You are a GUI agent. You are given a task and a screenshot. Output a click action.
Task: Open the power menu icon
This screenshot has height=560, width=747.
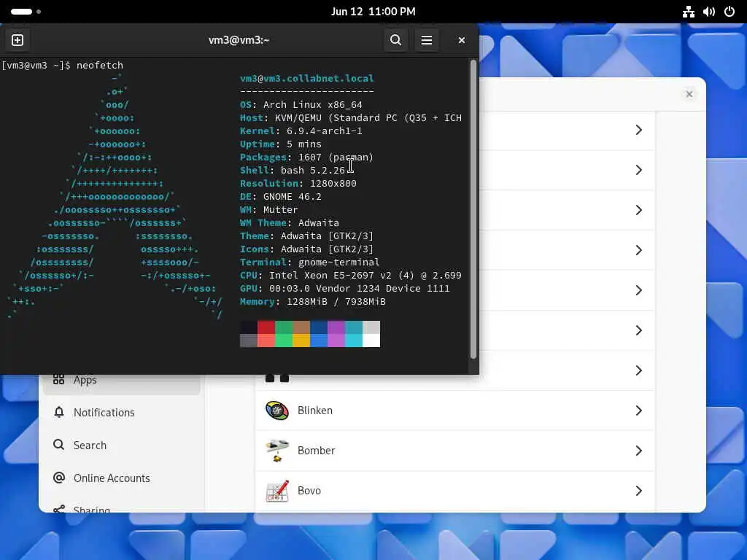(729, 12)
